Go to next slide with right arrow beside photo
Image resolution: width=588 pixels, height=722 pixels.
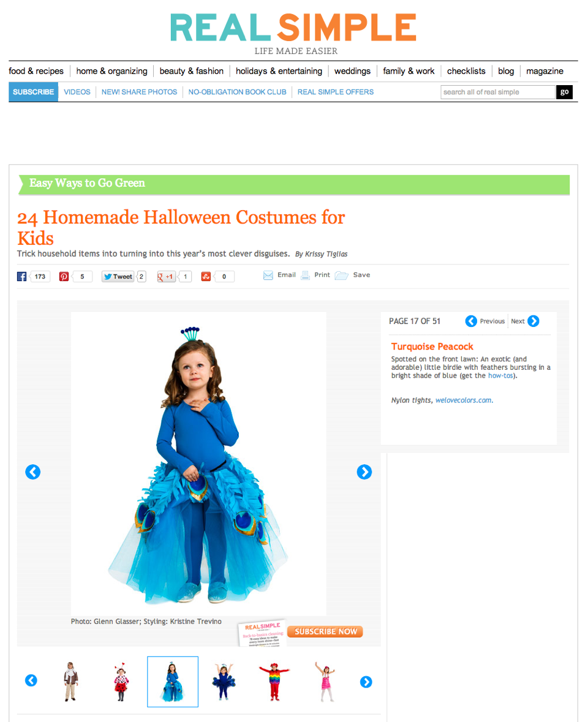(x=364, y=472)
